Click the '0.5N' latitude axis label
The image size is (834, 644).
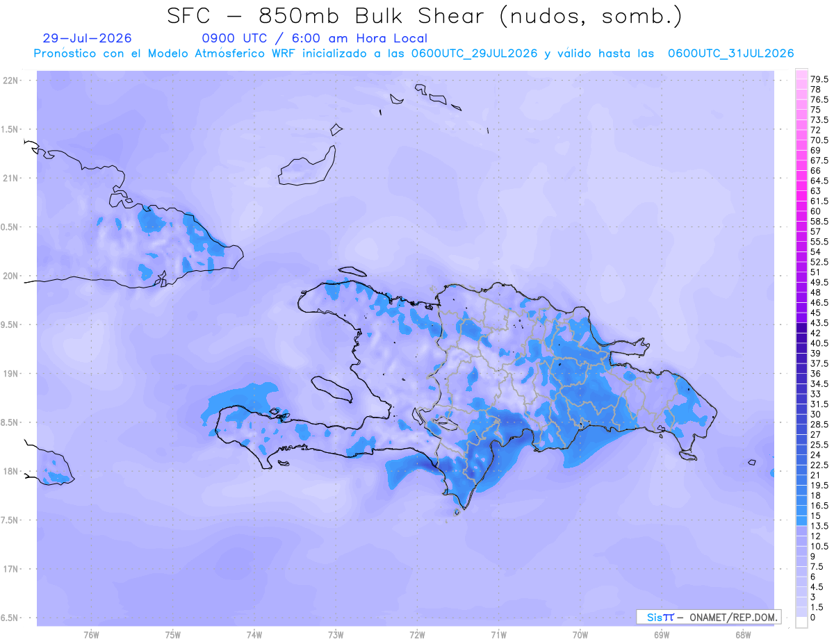[10, 227]
